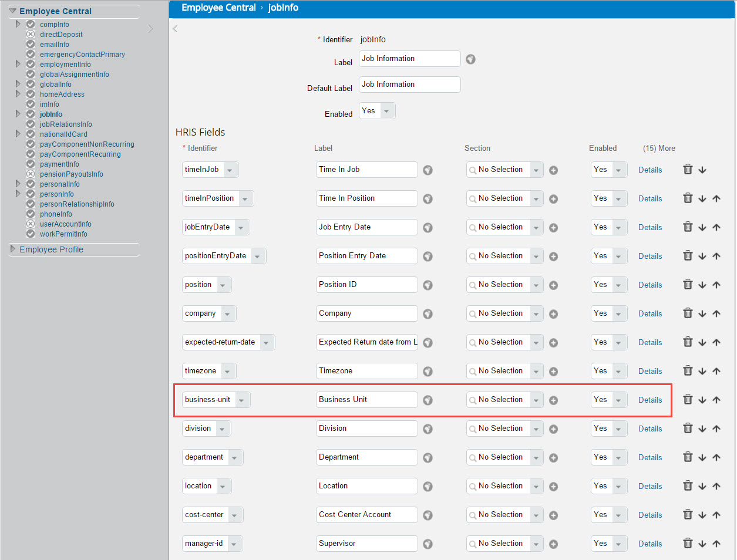Delete the expected-return-date field row
Viewport: 737px width, 560px height.
click(688, 342)
